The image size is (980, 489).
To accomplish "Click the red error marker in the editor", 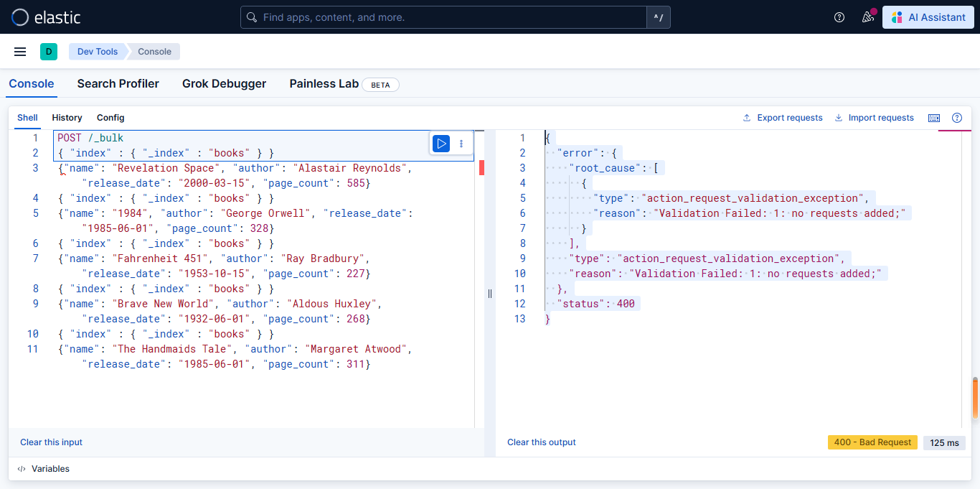I will tap(481, 168).
